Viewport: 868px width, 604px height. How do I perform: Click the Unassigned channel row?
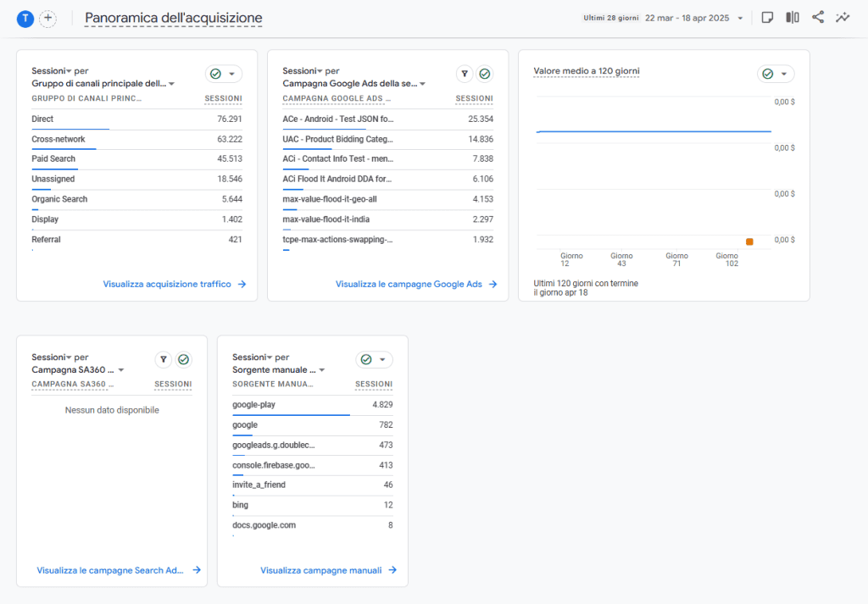point(136,180)
